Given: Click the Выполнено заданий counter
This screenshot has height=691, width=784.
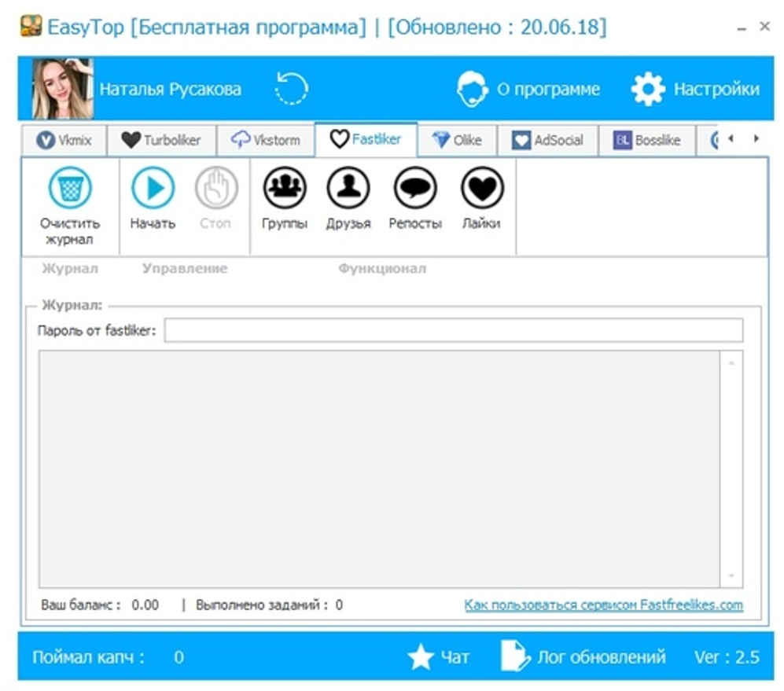Looking at the screenshot, I should pos(269,605).
